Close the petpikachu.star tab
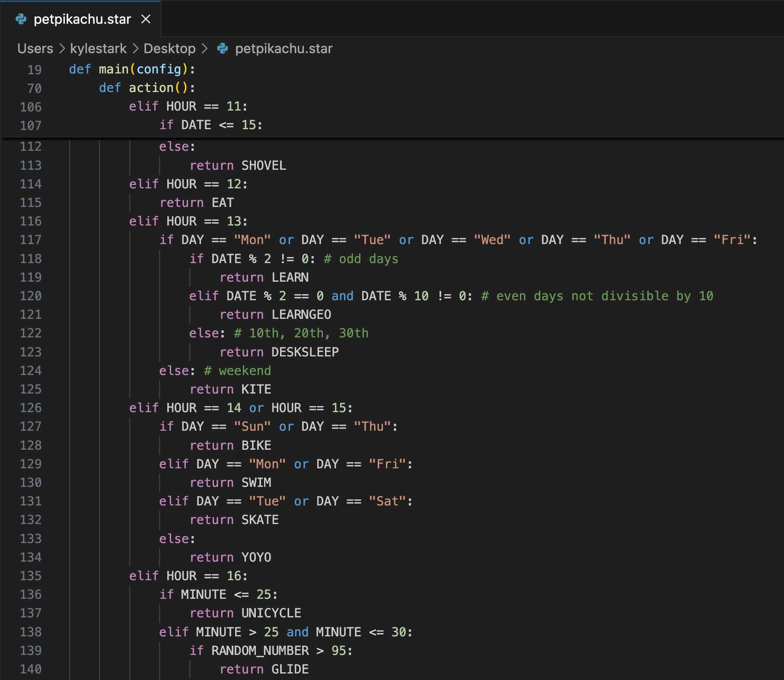The image size is (784, 680). click(x=146, y=19)
